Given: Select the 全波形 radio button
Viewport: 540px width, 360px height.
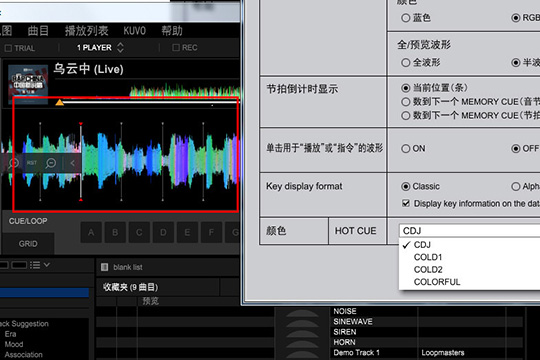Looking at the screenshot, I should [x=406, y=63].
